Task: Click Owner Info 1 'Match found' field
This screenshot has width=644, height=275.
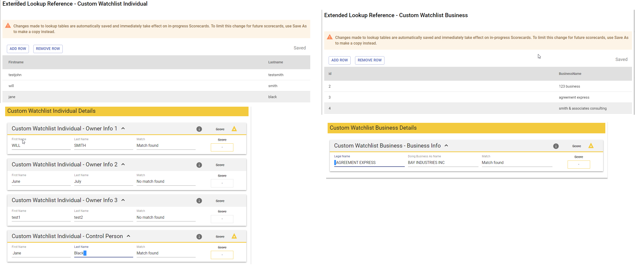Action: (x=166, y=146)
